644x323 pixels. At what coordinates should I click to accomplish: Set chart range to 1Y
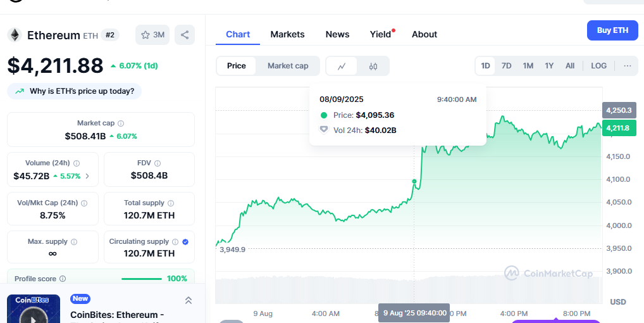click(549, 66)
